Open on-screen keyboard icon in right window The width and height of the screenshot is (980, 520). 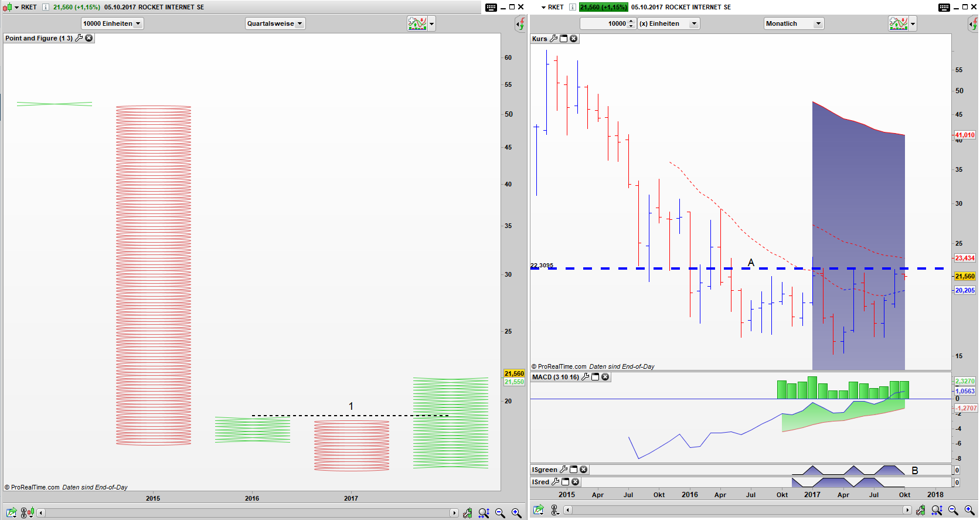[x=944, y=7]
